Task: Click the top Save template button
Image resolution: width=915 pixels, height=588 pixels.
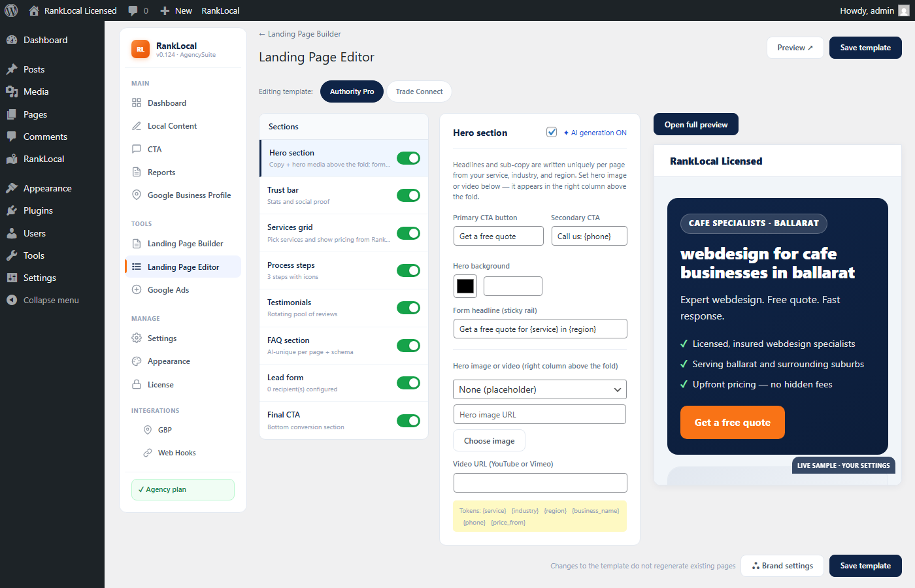Action: [x=865, y=48]
